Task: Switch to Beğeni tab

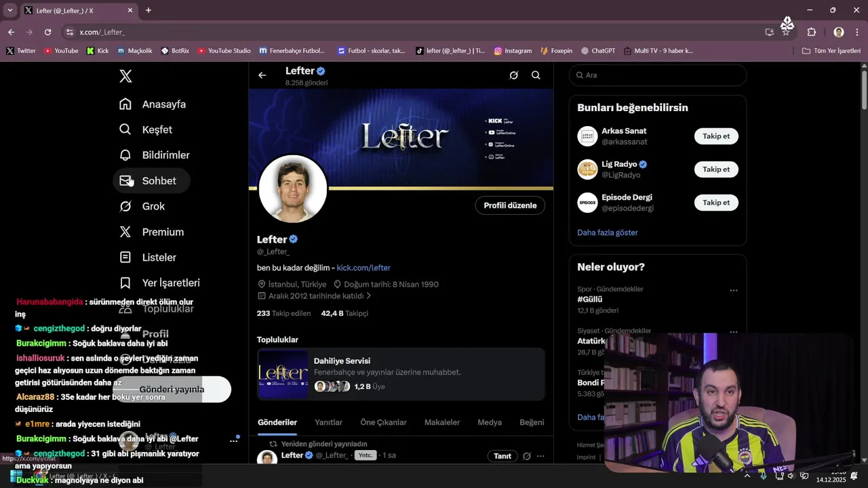Action: click(532, 422)
